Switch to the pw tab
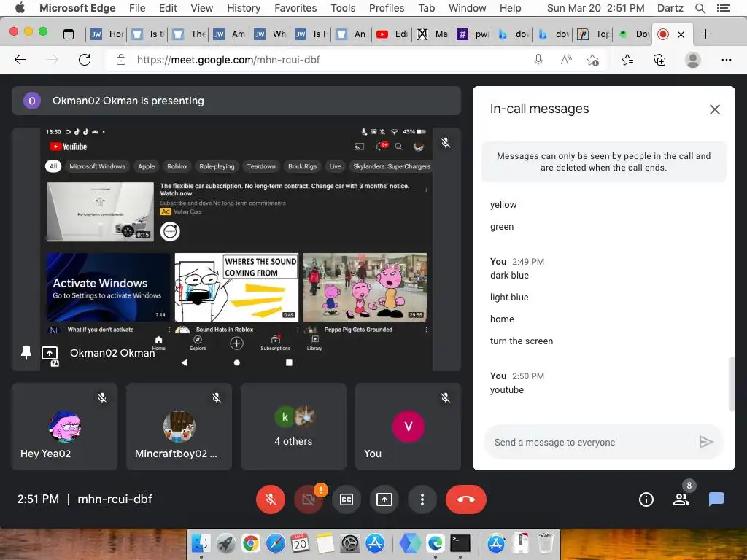 (473, 34)
